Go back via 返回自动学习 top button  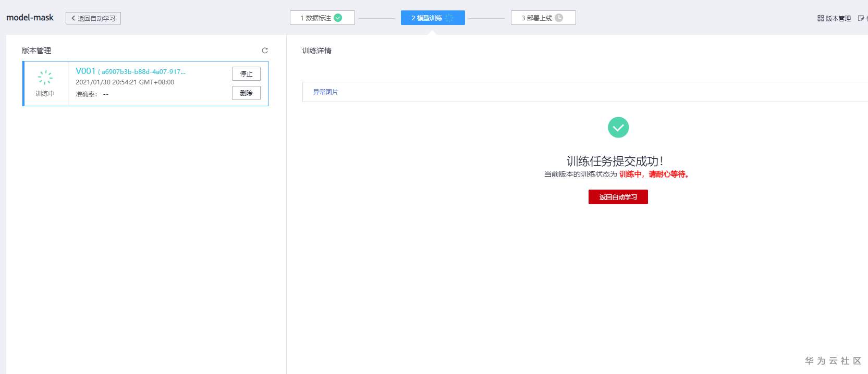tap(93, 18)
